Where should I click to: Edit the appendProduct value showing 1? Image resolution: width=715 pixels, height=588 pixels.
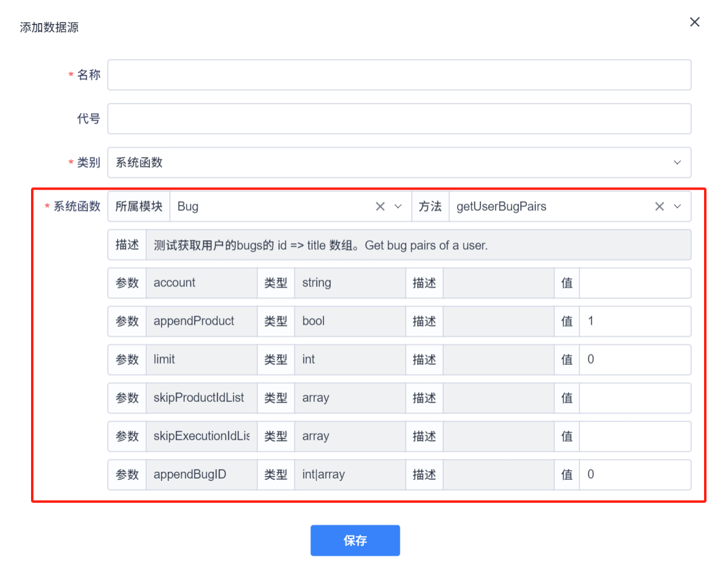click(x=635, y=321)
